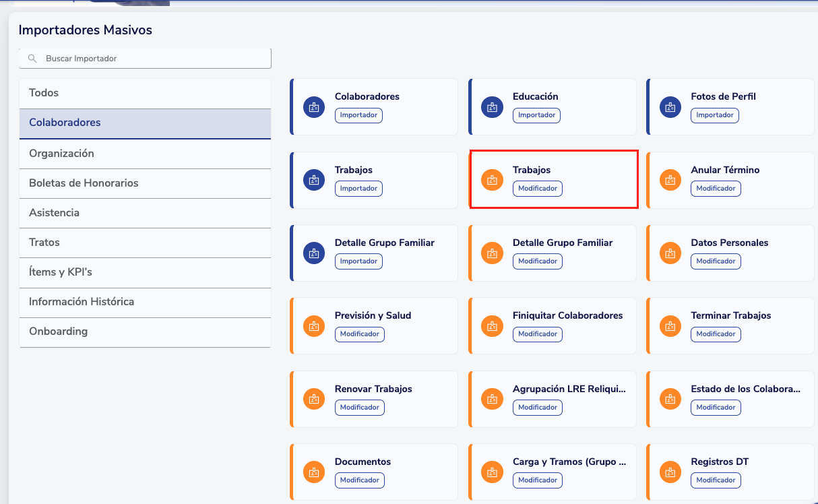The width and height of the screenshot is (818, 504).
Task: Open the Renovar Trabajos card title
Action: click(373, 389)
